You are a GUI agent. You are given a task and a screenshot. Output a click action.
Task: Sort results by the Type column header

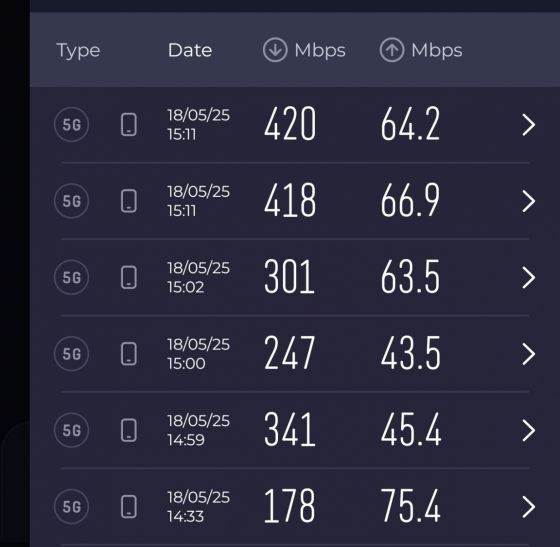(x=78, y=51)
